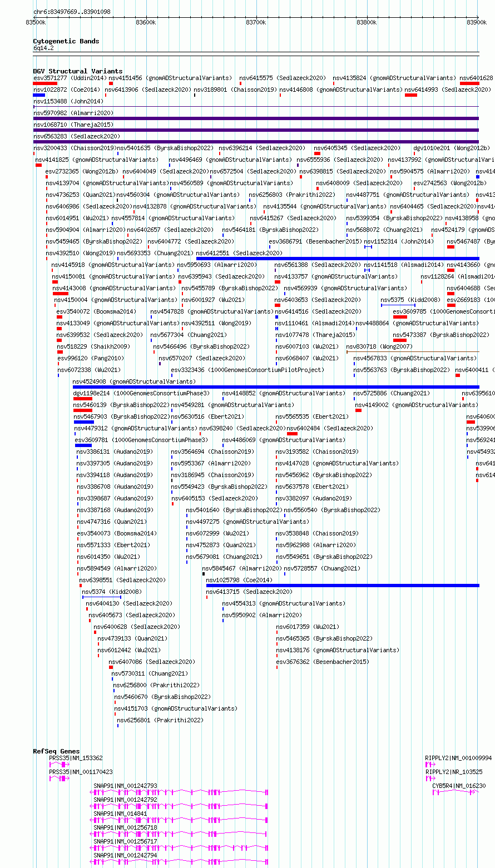Open variant nsv5401635 (ByrskaBishop2022)
495x868 pixels.
[165, 148]
